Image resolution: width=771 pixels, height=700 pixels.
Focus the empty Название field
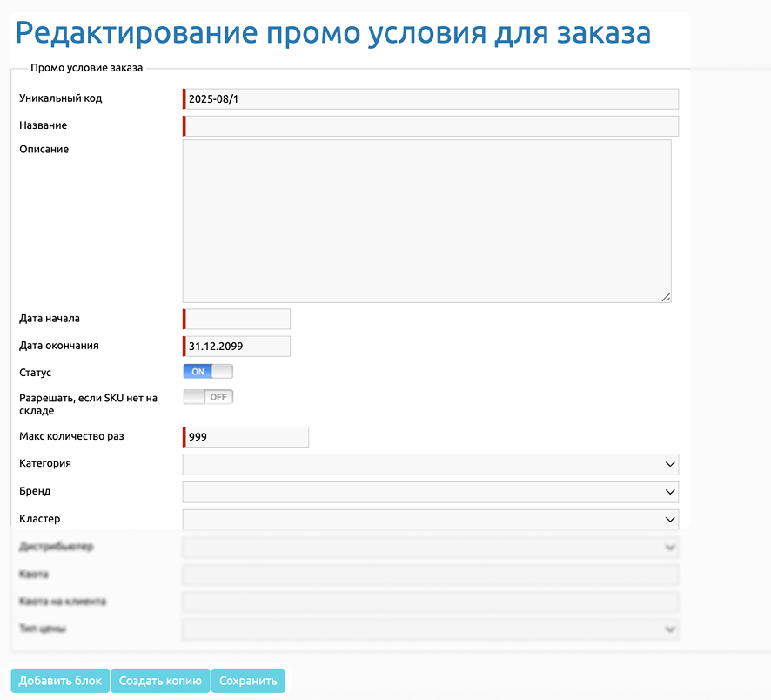[431, 126]
